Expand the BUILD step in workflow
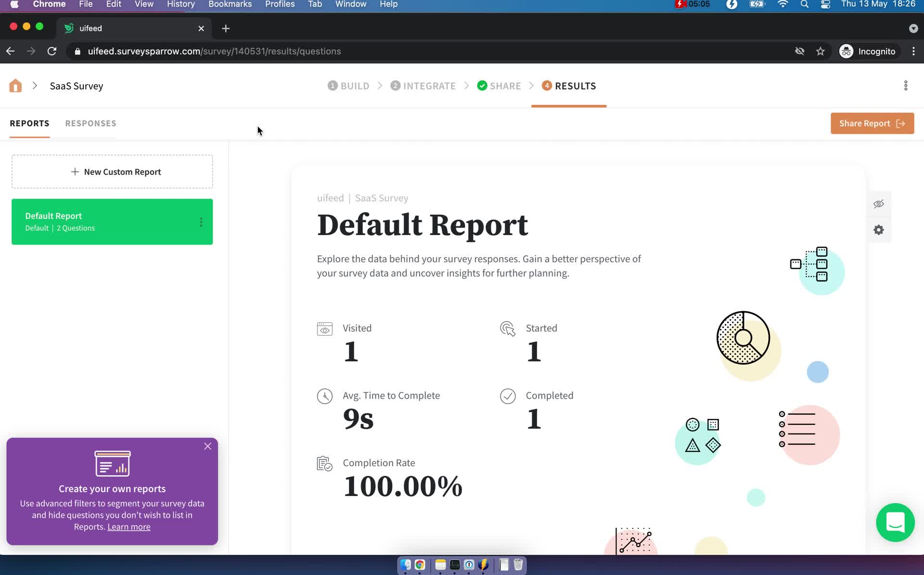Screen dimensions: 924x575 click(348, 85)
